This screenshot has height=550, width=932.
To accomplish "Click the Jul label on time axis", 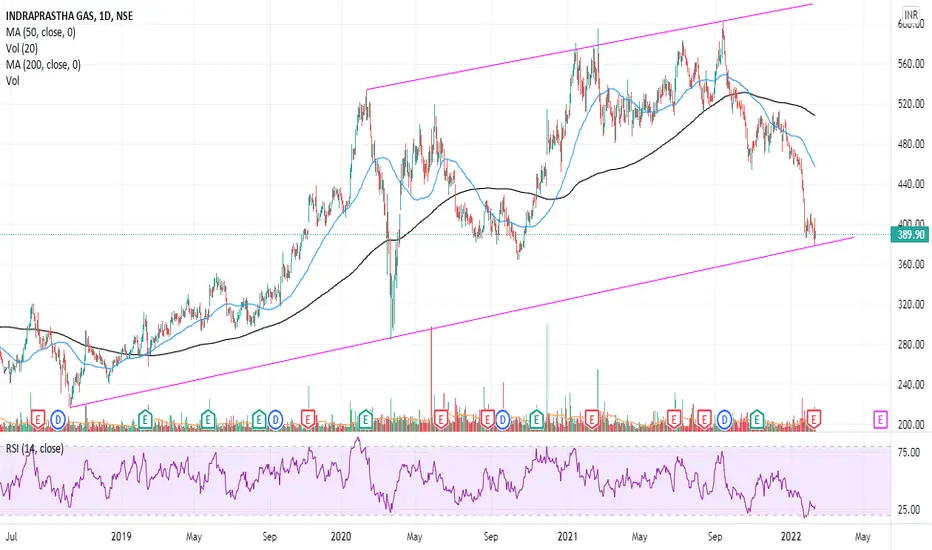I will tap(11, 536).
